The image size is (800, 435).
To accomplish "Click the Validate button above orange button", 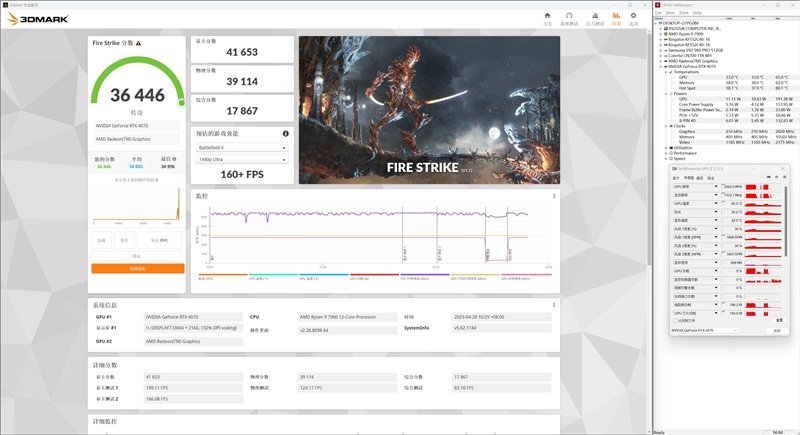I will point(137,256).
